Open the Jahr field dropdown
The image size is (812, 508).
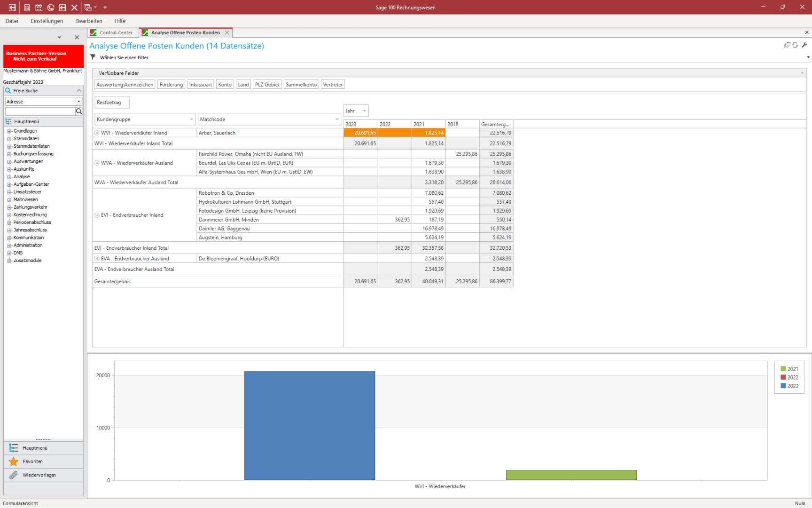click(x=364, y=111)
